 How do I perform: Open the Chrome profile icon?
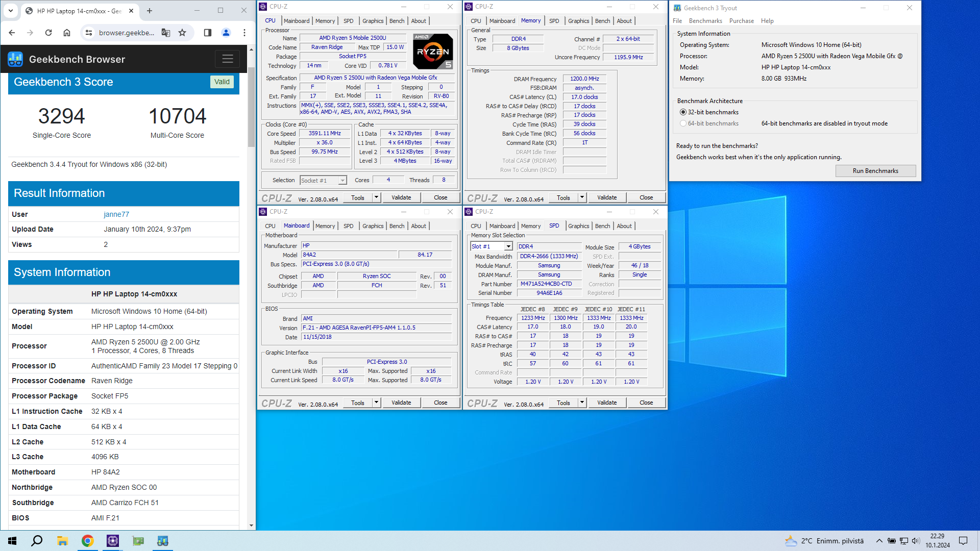point(226,33)
